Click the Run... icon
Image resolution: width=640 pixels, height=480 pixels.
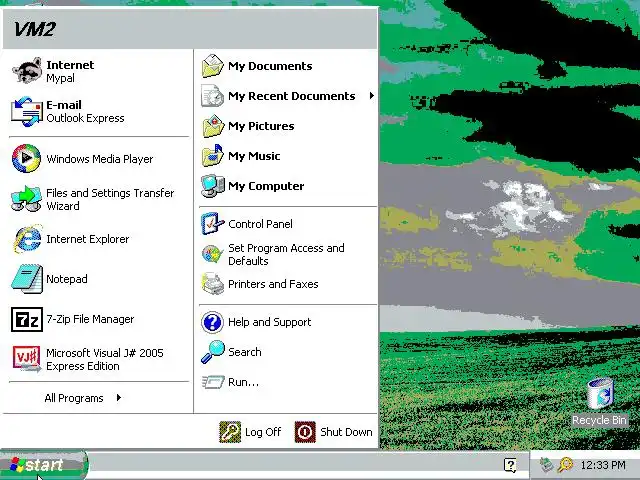pyautogui.click(x=213, y=382)
